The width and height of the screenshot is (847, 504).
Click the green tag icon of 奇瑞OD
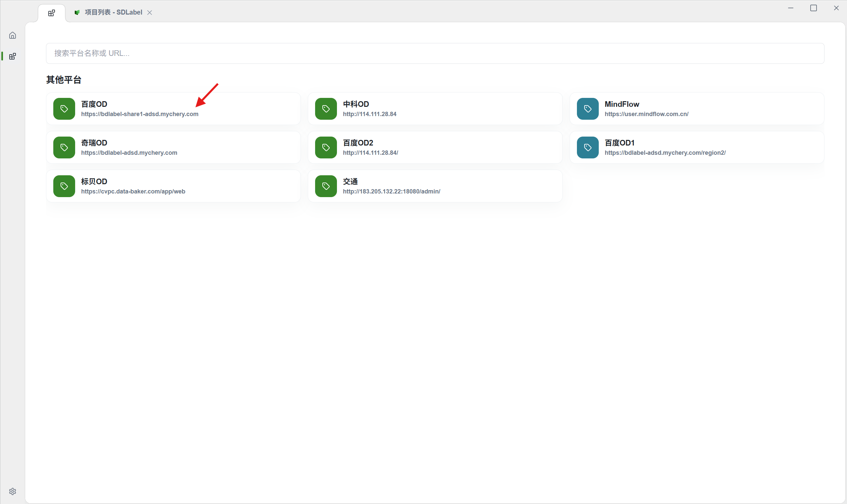(64, 147)
